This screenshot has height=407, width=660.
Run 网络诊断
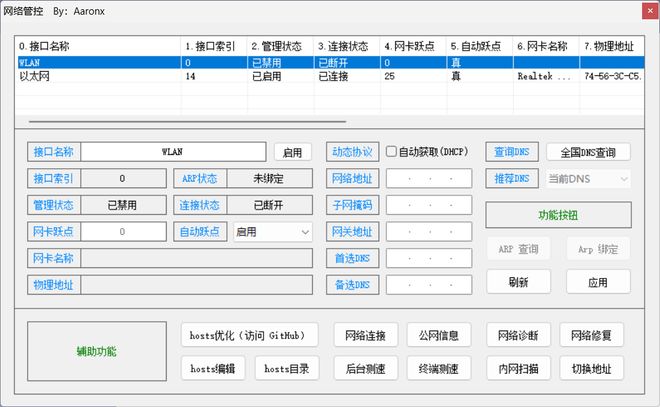[x=518, y=335]
